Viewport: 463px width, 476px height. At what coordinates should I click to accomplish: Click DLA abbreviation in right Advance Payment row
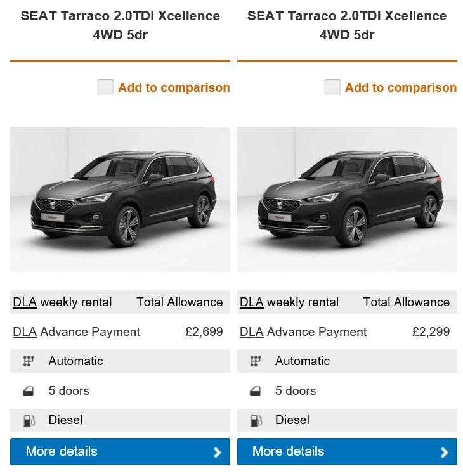[252, 331]
